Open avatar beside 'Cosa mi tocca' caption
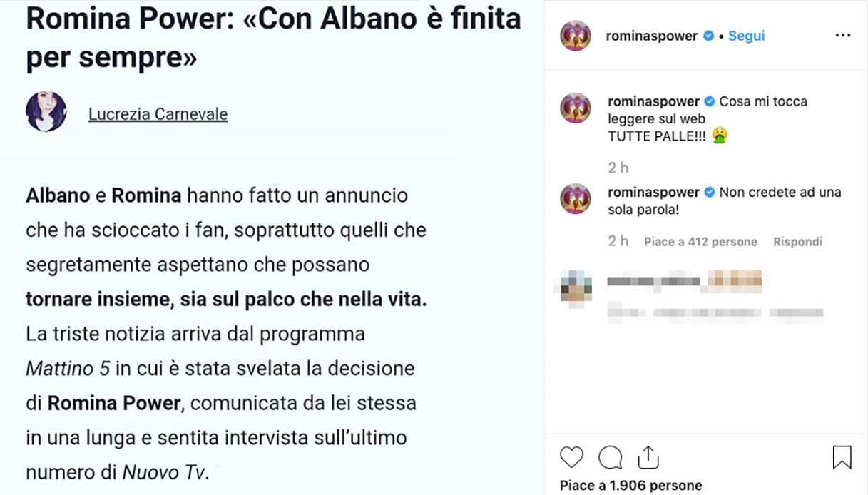Screen dimensions: 868x495 click(x=576, y=108)
